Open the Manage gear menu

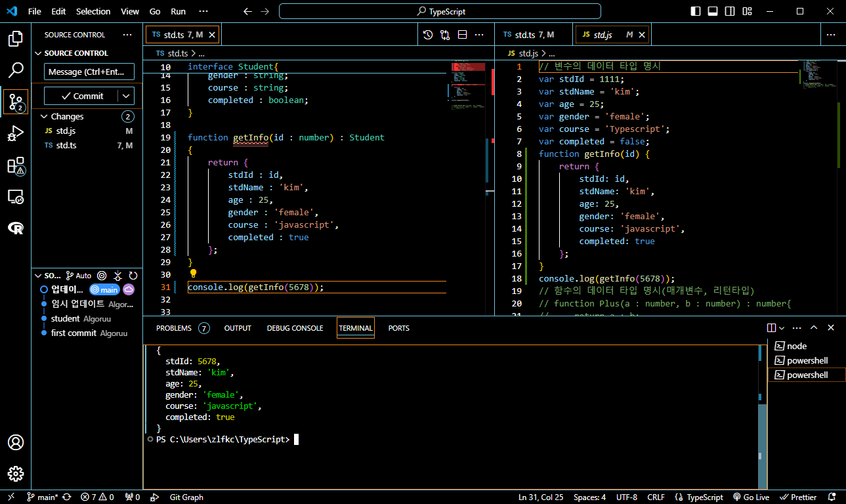tap(16, 474)
